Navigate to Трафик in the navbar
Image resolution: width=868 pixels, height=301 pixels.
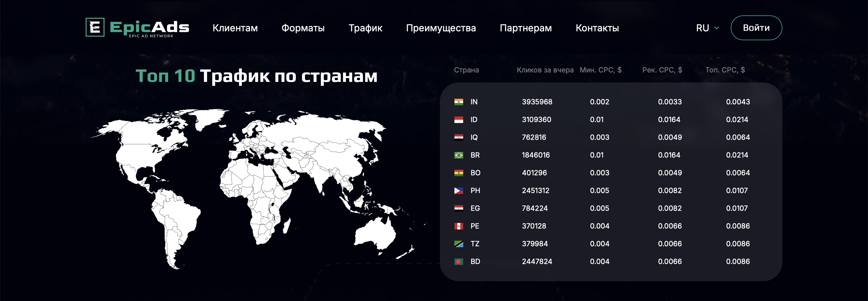click(365, 28)
